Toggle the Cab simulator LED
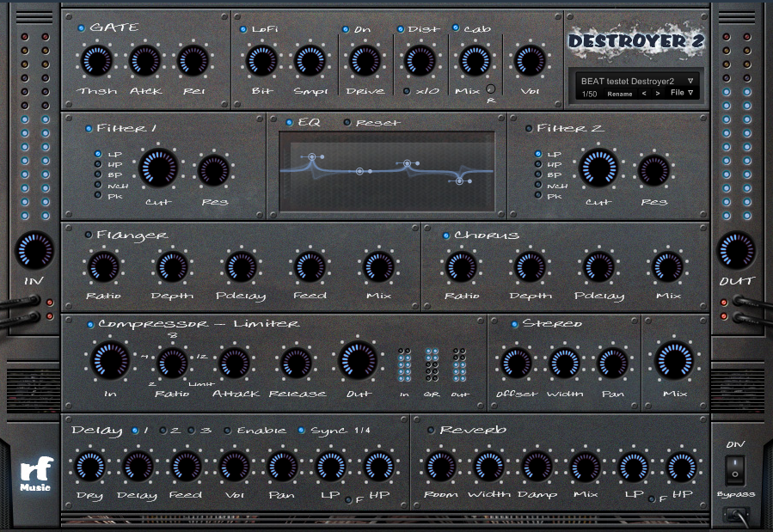 (456, 28)
